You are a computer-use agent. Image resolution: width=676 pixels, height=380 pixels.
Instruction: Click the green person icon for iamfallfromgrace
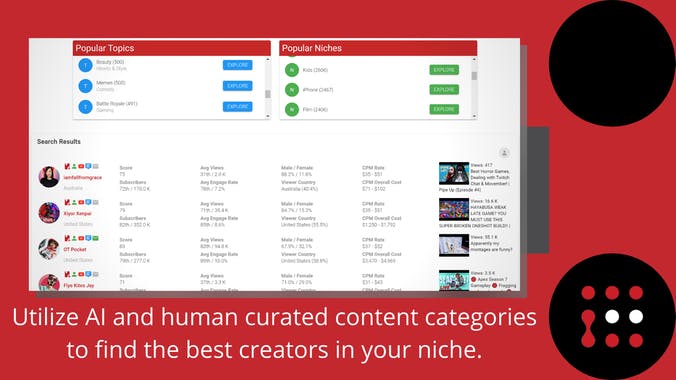tap(74, 166)
